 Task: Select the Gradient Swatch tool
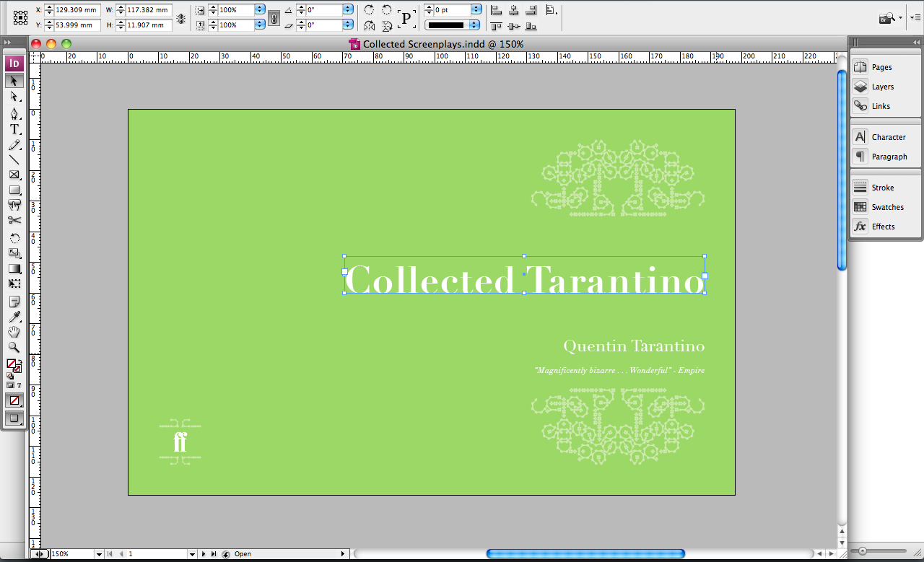pyautogui.click(x=14, y=268)
